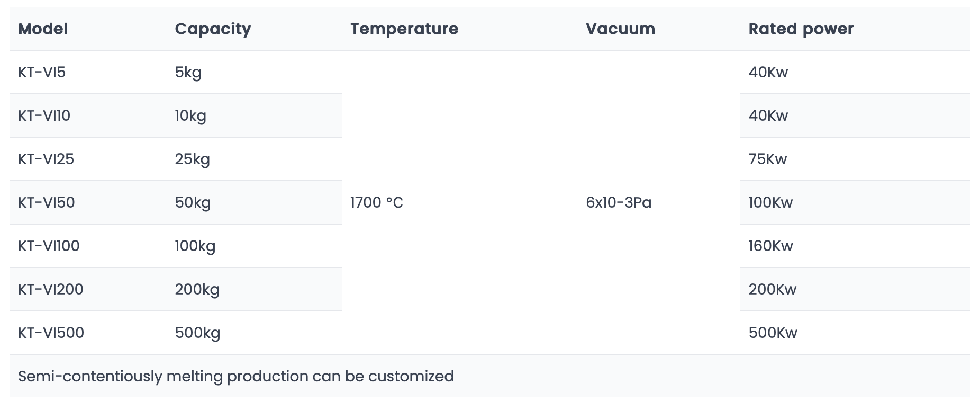Click the Semi-contentiously melting production note

tap(236, 376)
